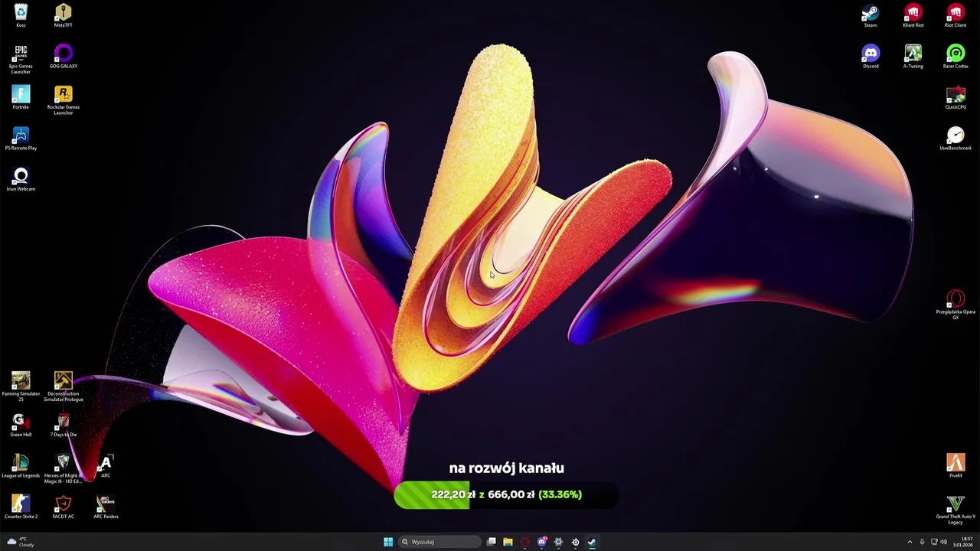Click the microphone tray icon
This screenshot has width=980, height=551.
(x=922, y=542)
